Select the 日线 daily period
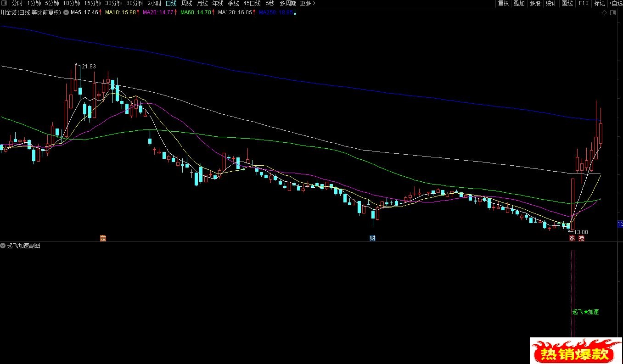 171,3
